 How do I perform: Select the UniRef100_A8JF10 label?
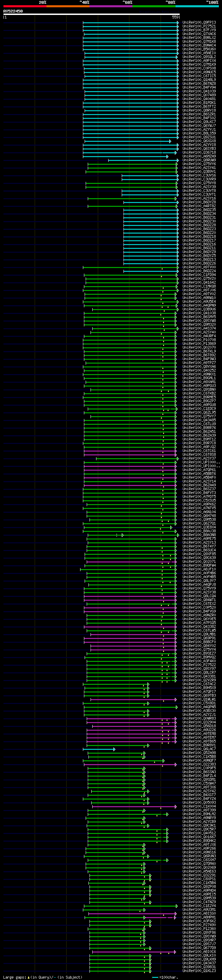click(199, 569)
